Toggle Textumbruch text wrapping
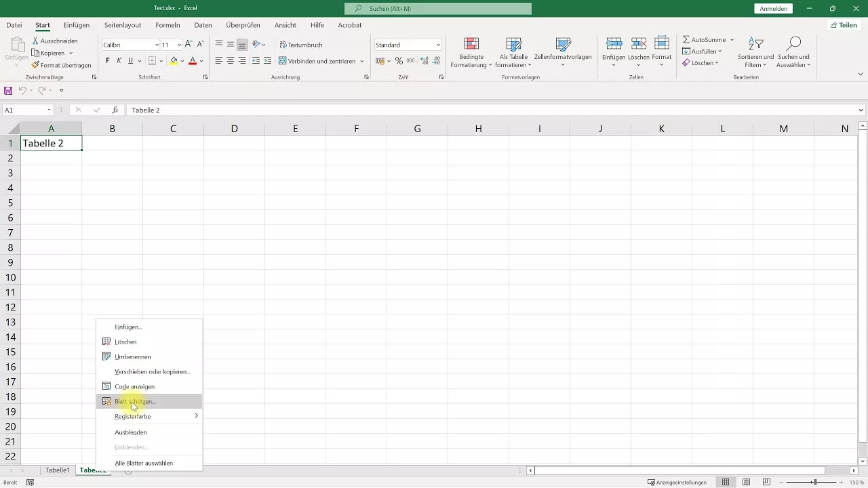Image resolution: width=868 pixels, height=488 pixels. 300,45
